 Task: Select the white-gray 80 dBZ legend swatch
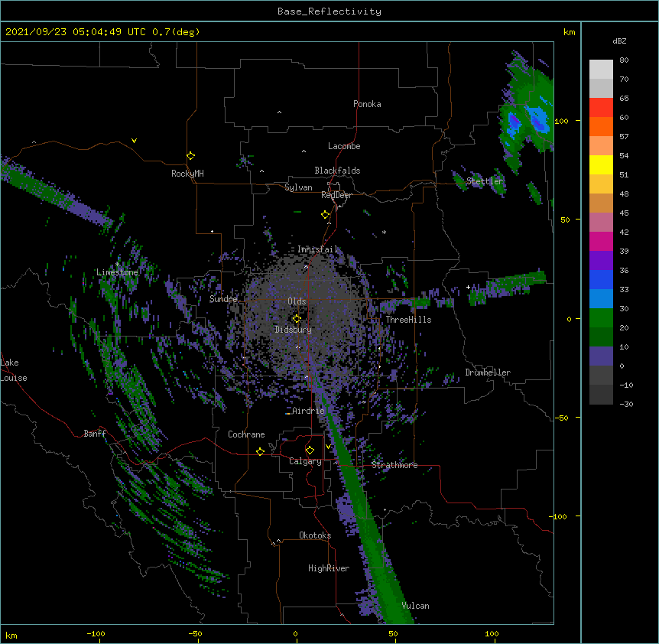pos(601,70)
